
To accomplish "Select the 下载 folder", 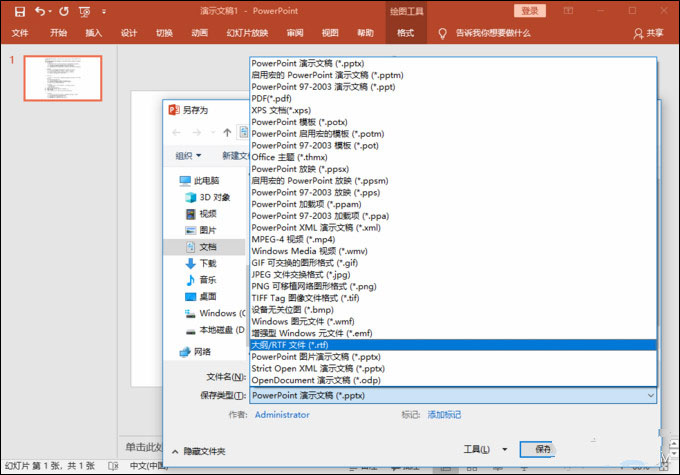I will coord(201,263).
